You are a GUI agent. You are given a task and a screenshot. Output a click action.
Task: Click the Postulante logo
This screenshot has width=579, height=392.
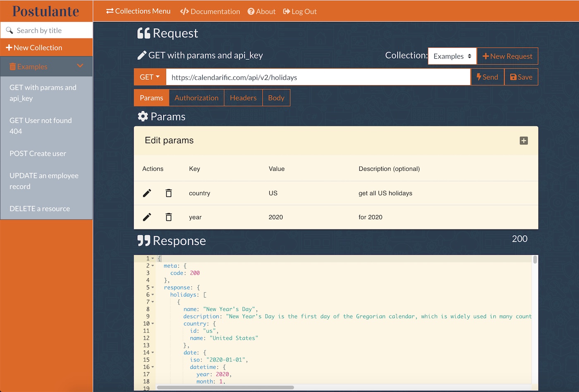[x=46, y=11]
